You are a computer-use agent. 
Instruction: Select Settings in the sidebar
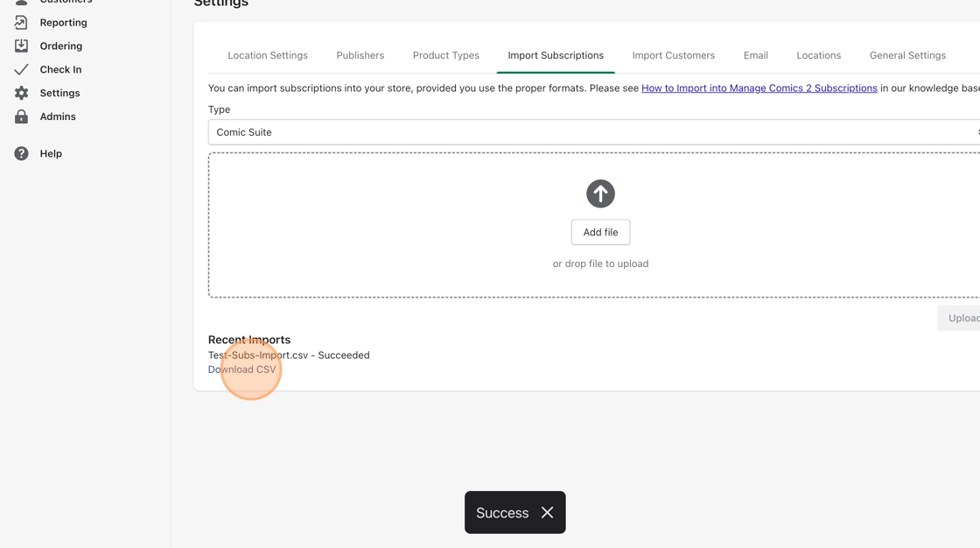click(60, 93)
